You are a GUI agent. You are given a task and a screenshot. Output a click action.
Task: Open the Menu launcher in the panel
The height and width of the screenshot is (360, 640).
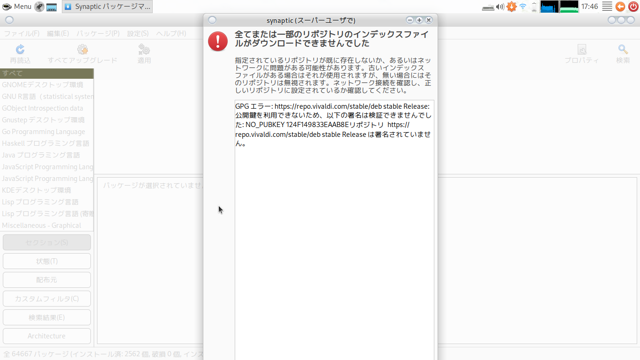[x=17, y=7]
